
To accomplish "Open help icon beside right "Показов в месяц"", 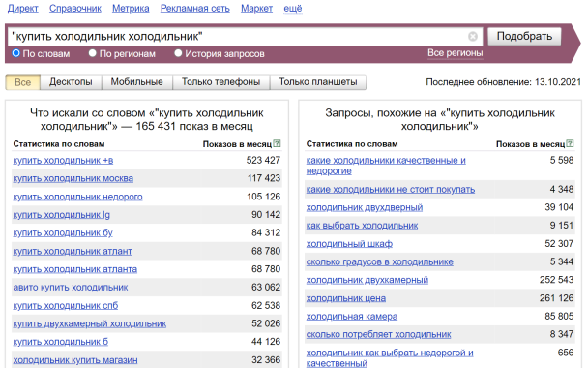I will tap(570, 143).
